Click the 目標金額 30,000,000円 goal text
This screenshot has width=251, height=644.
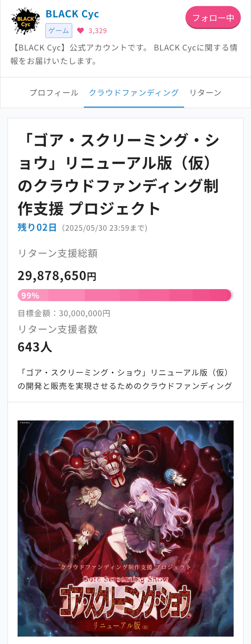(x=64, y=313)
